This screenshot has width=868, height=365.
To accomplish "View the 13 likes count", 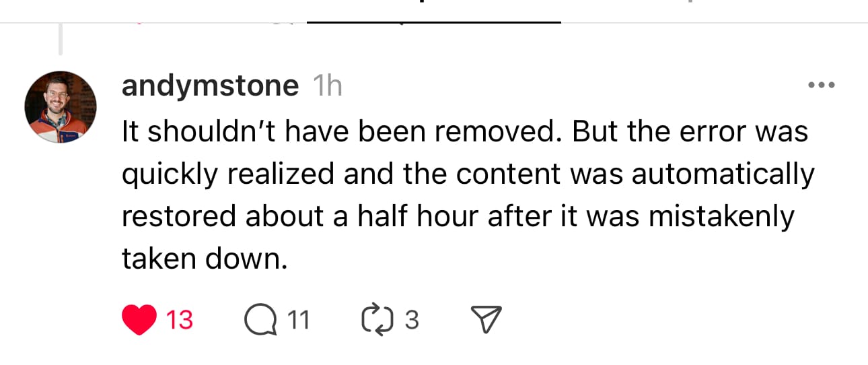I will [x=179, y=320].
